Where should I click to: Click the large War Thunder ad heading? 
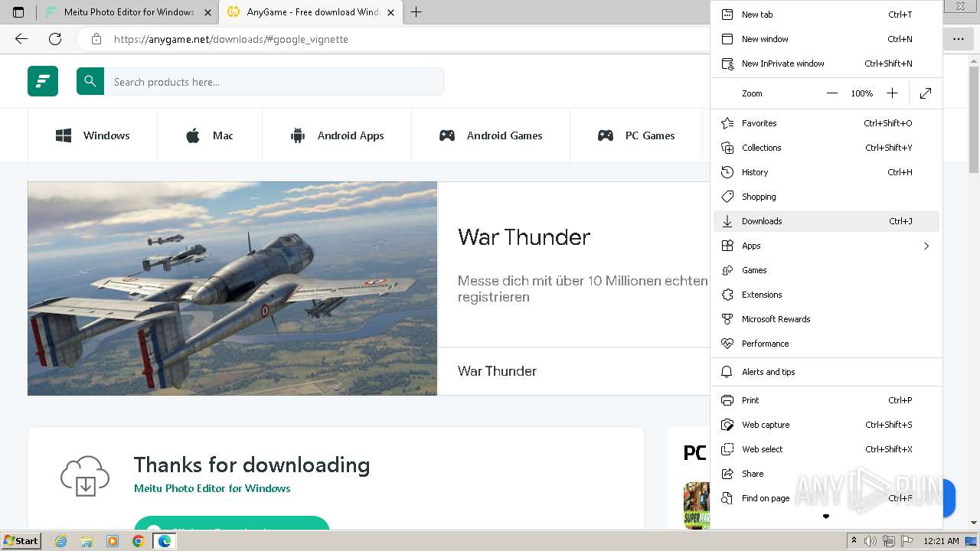pos(524,237)
